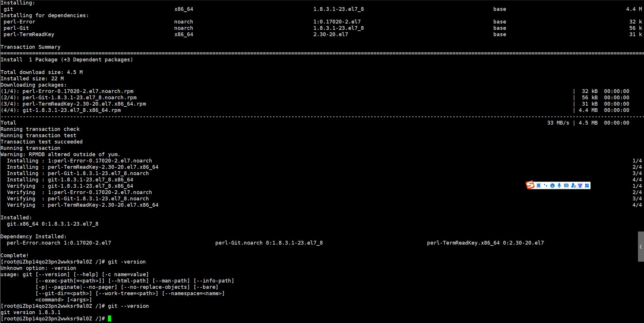This screenshot has width=644, height=323.
Task: Click version '1:0.17020-2.el7' in table
Action: point(337,22)
